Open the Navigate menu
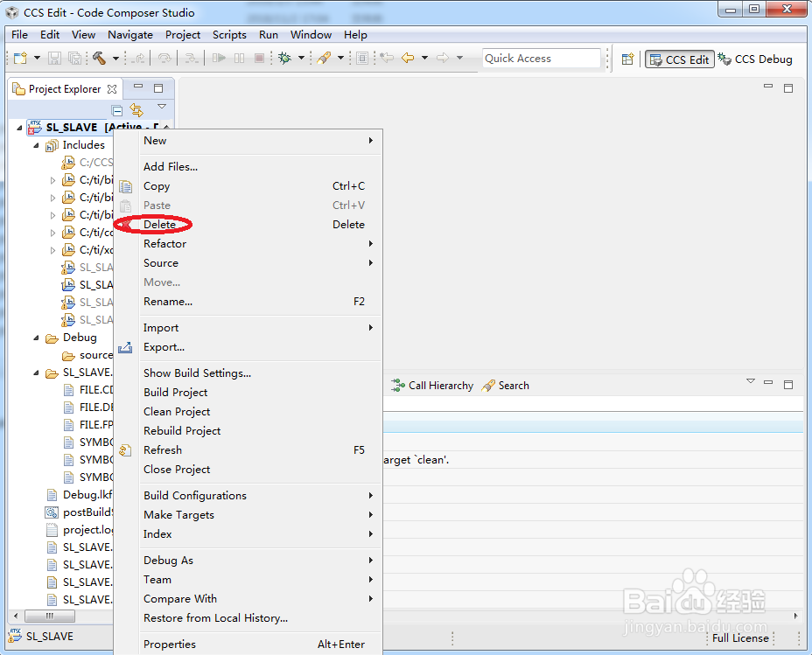The image size is (812, 655). 130,35
